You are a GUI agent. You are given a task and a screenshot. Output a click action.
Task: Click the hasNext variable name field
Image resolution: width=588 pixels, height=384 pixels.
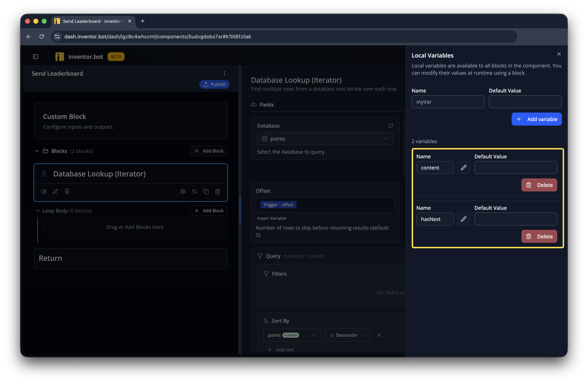(435, 219)
